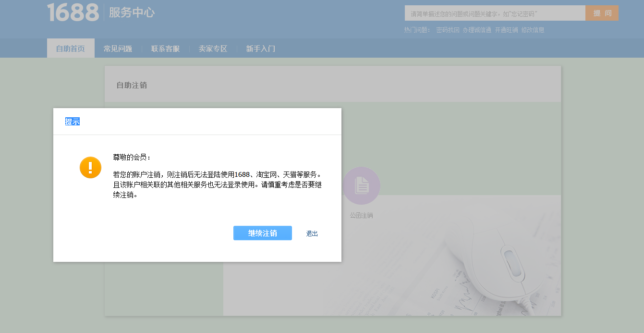Image resolution: width=644 pixels, height=333 pixels.
Task: Click the 1688 logo in header
Action: [x=73, y=12]
